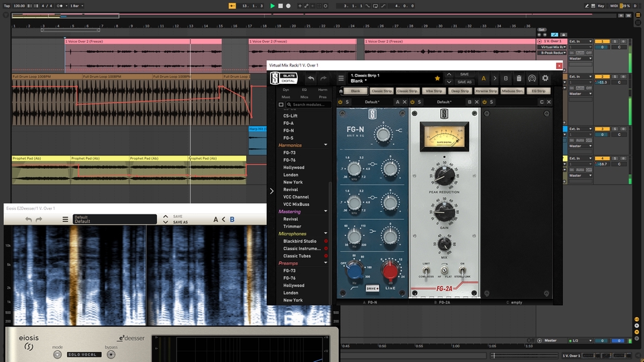Select Blackbird Studio microphone module
The height and width of the screenshot is (362, 644).
coord(300,241)
